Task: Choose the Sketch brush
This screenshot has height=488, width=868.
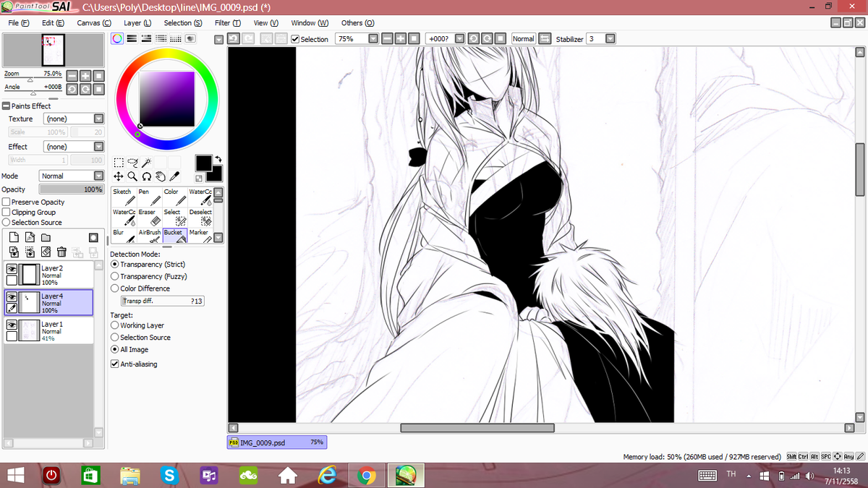Action: [x=124, y=197]
